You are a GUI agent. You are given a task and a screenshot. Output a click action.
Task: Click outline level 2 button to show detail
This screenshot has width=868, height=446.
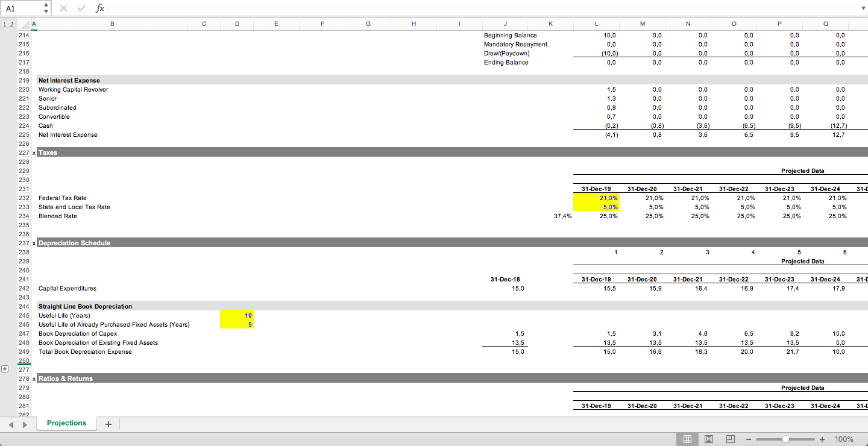(x=12, y=24)
